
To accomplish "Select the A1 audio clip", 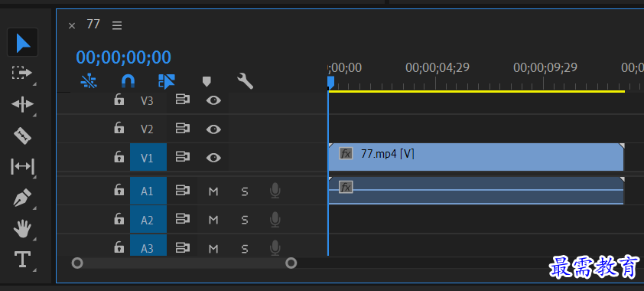I will coord(476,191).
